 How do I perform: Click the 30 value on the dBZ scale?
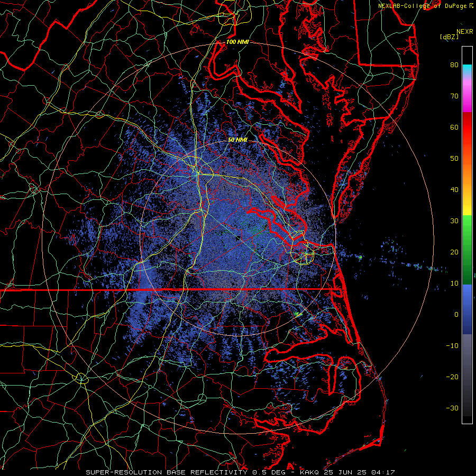tap(454, 221)
